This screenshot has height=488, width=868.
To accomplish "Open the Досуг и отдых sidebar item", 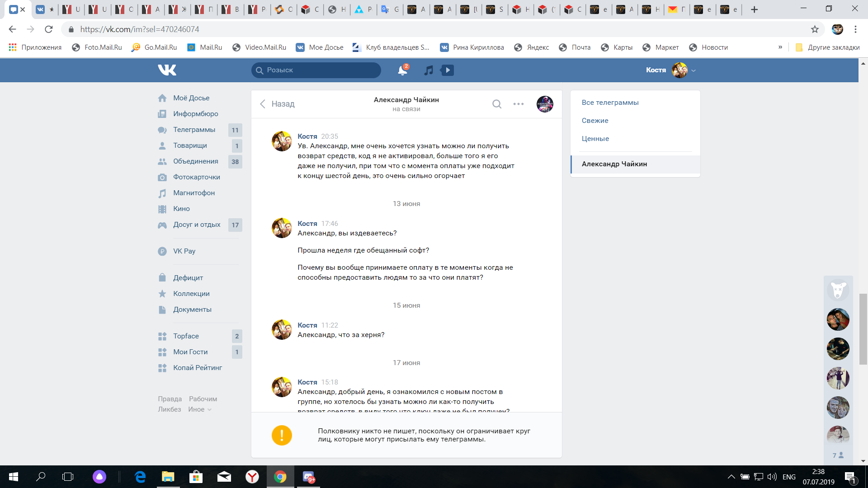I will coord(197,225).
